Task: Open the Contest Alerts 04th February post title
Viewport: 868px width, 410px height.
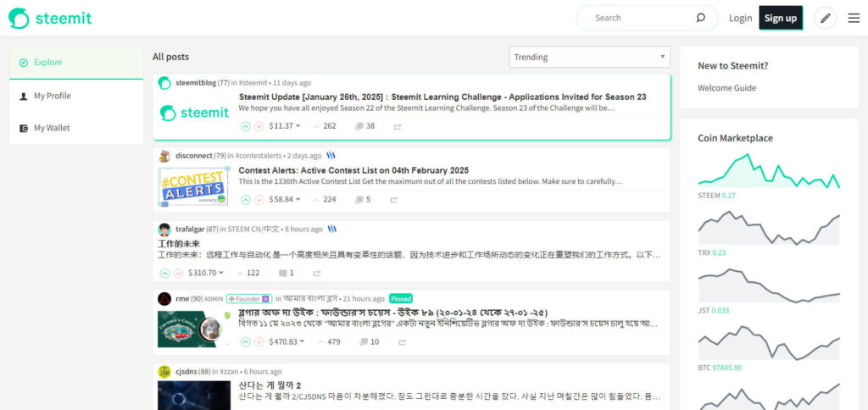Action: pos(353,170)
